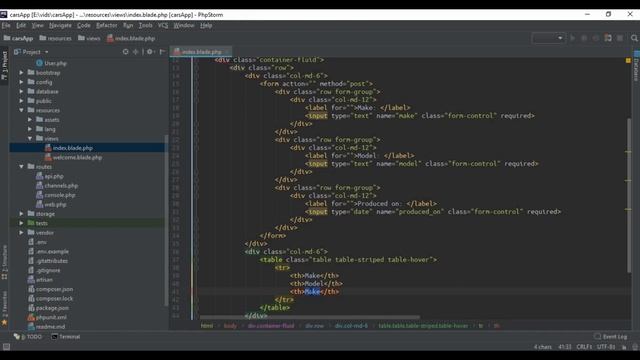
Task: Click the Scroll from Source target icon
Action: [x=125, y=52]
